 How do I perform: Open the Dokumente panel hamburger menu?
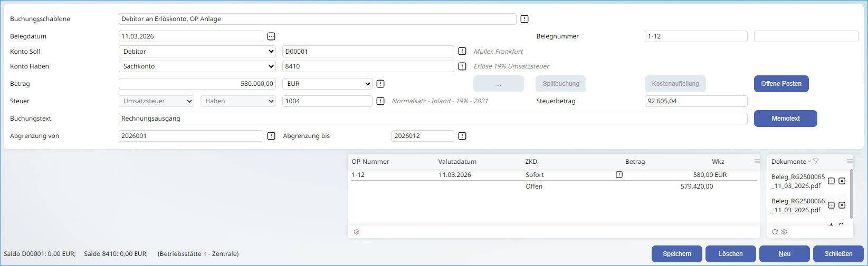tap(850, 162)
